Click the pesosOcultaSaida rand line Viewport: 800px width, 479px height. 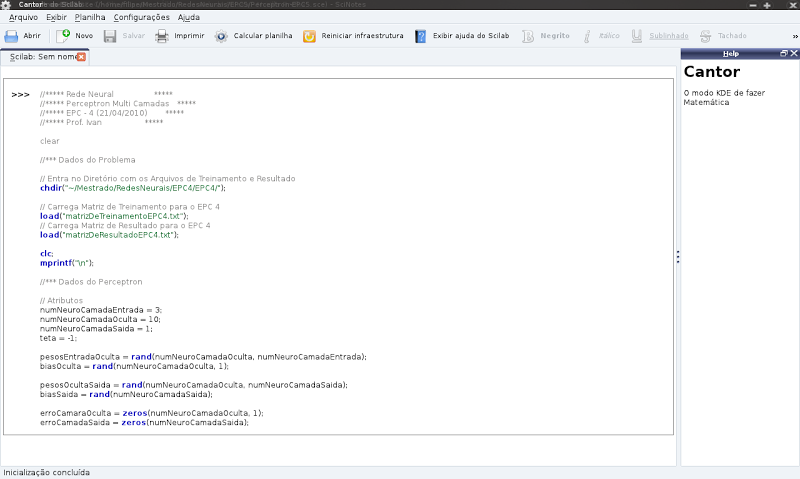(x=194, y=385)
